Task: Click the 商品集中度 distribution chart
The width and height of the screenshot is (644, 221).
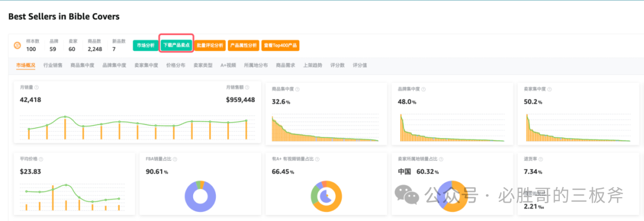Action: click(326, 129)
